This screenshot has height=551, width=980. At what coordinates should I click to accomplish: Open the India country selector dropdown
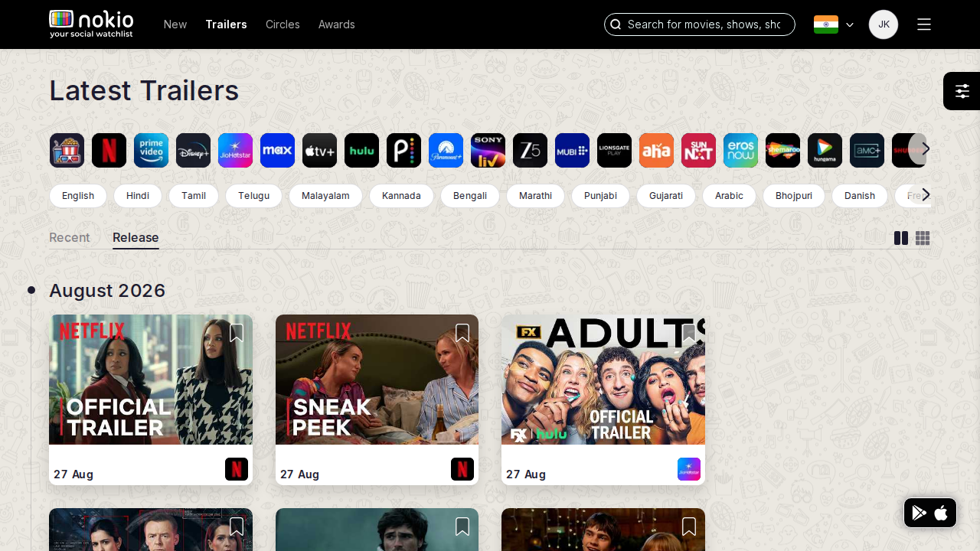click(834, 24)
